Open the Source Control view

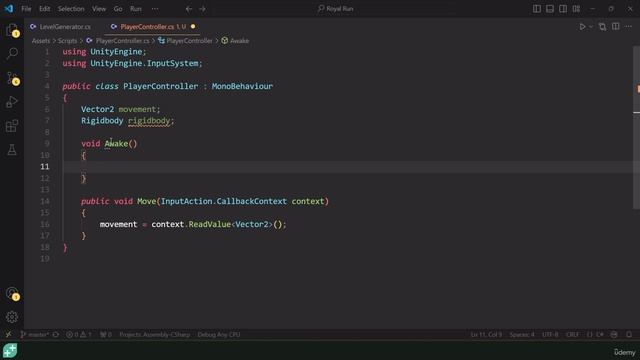[12, 78]
